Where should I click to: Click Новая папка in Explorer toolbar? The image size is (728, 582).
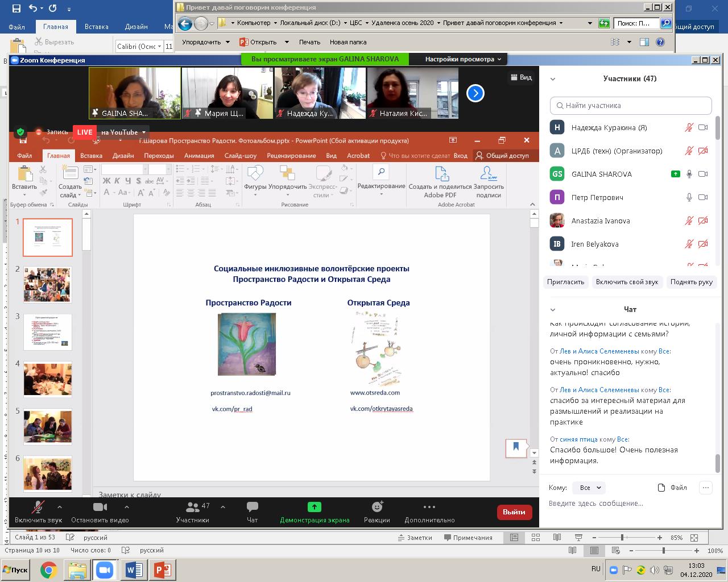click(x=348, y=42)
